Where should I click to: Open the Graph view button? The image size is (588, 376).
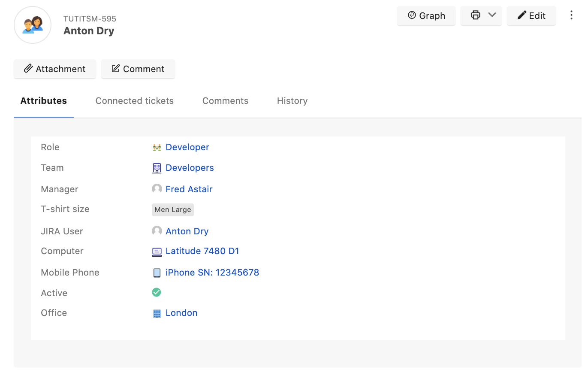pyautogui.click(x=426, y=15)
